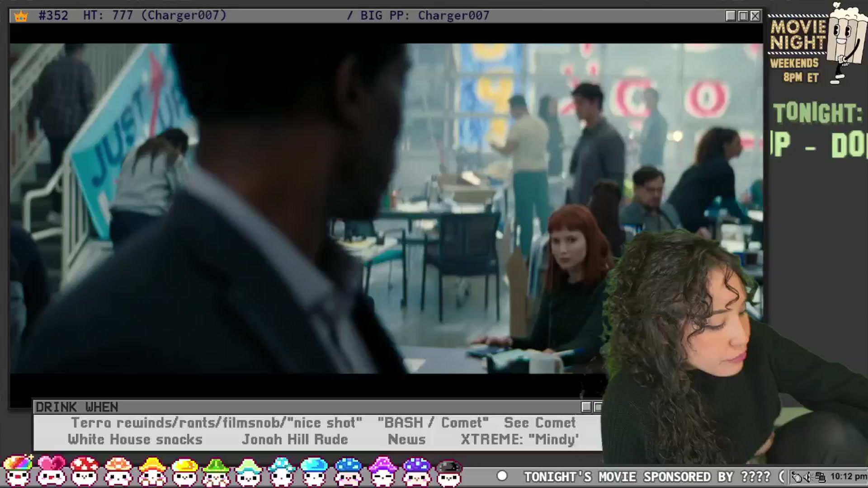Click the "#352" counter in the title bar
This screenshot has height=488, width=868.
pyautogui.click(x=53, y=16)
